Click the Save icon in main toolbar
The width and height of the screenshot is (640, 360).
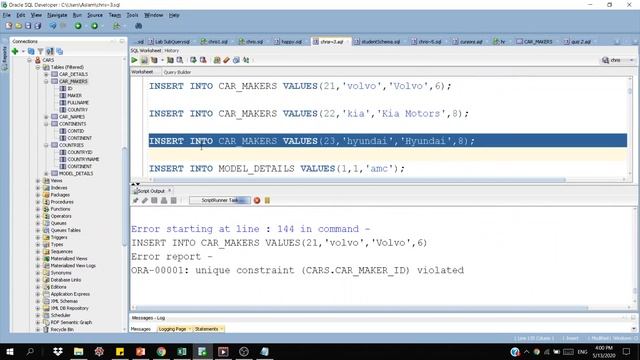28,26
